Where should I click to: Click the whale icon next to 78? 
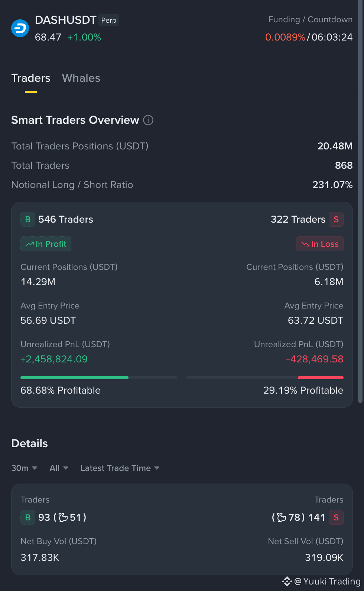click(x=282, y=517)
